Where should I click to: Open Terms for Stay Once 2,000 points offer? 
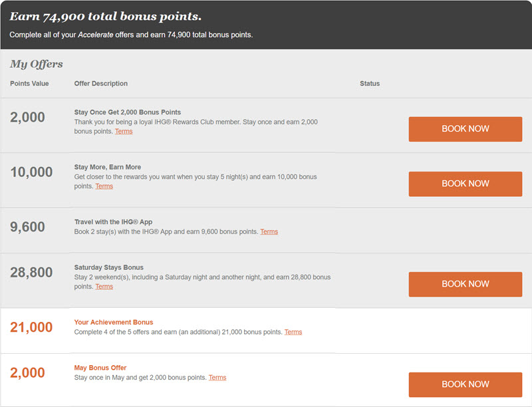click(x=124, y=132)
